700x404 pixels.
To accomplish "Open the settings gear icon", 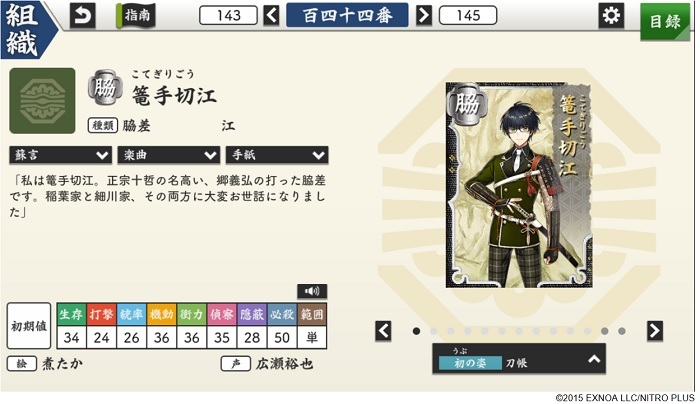I will point(611,16).
